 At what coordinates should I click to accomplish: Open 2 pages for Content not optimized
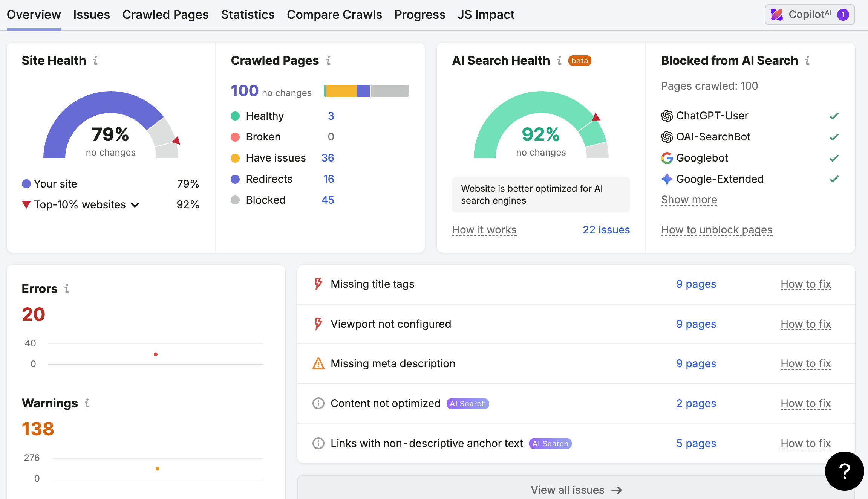coord(696,403)
